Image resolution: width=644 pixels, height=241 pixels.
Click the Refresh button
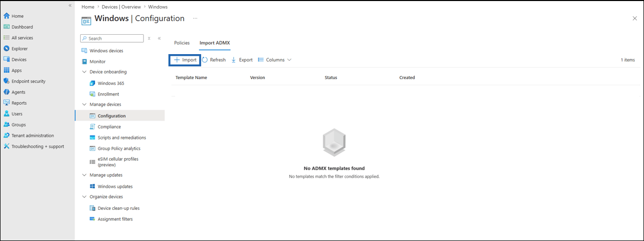click(x=214, y=60)
